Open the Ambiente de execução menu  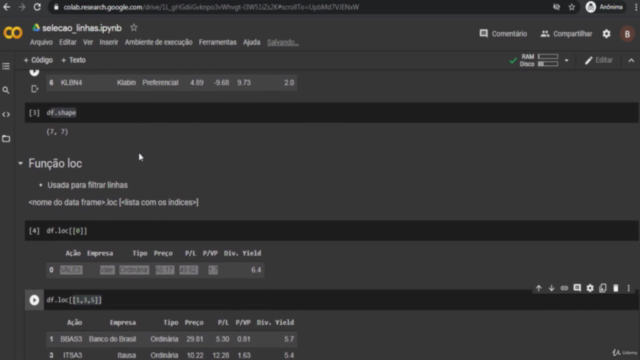[158, 42]
